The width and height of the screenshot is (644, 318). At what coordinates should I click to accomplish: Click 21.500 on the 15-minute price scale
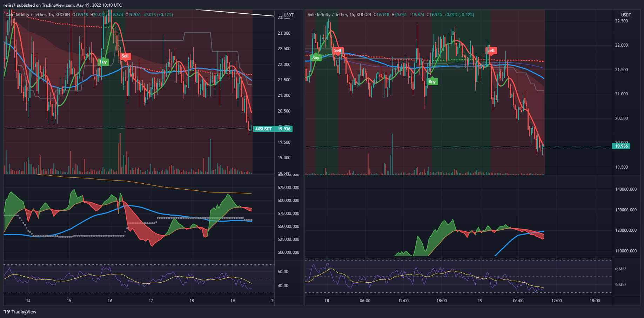point(622,70)
